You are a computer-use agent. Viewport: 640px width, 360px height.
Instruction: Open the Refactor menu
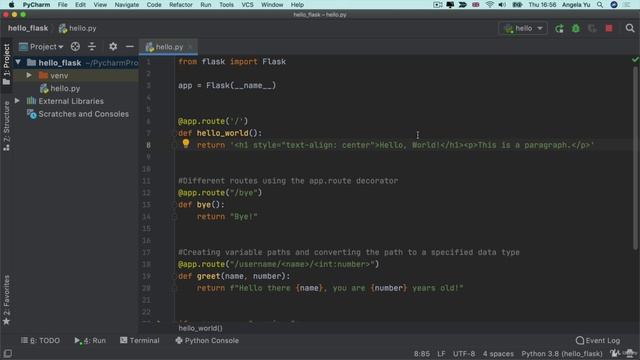[180, 5]
